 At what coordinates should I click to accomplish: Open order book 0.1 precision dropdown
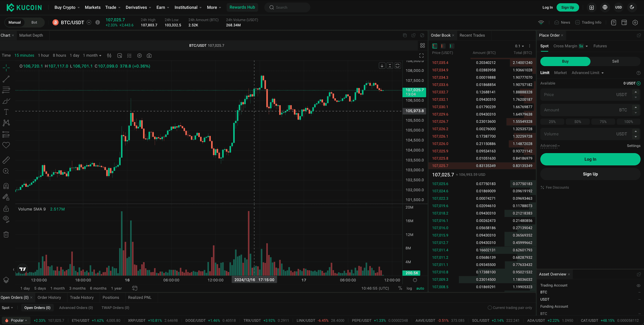(x=519, y=46)
